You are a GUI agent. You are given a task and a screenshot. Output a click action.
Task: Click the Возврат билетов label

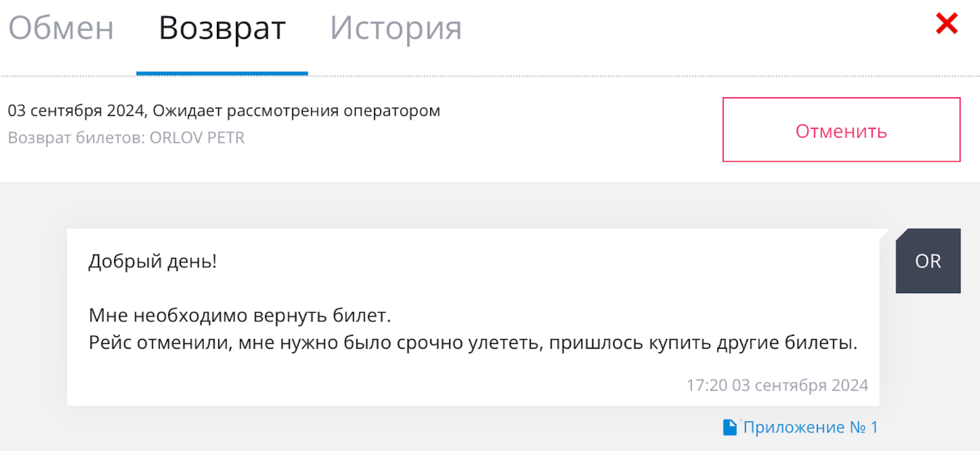point(76,137)
